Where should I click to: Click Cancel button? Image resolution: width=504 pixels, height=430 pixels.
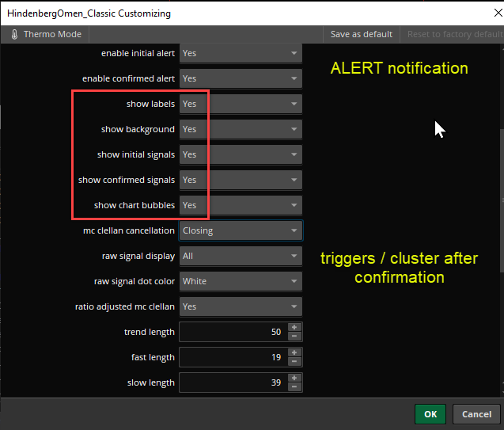tap(476, 414)
